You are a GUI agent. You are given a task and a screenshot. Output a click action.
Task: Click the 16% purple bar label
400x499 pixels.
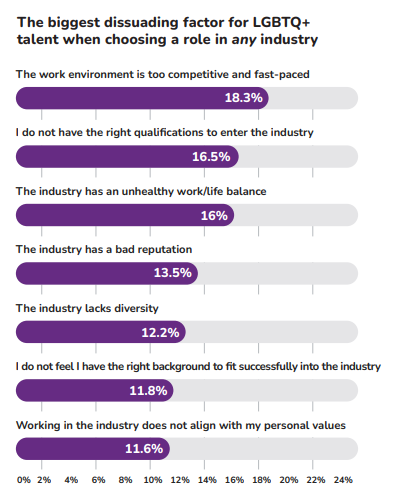pyautogui.click(x=214, y=215)
